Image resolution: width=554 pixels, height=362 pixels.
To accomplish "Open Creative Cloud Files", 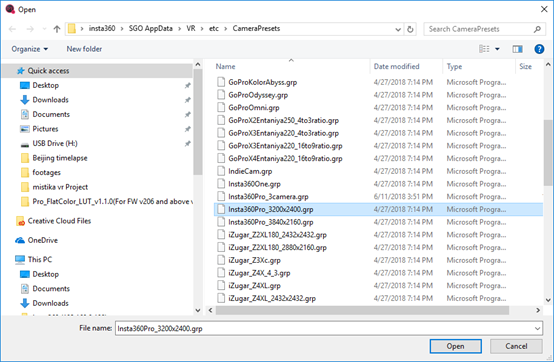I will tap(59, 221).
